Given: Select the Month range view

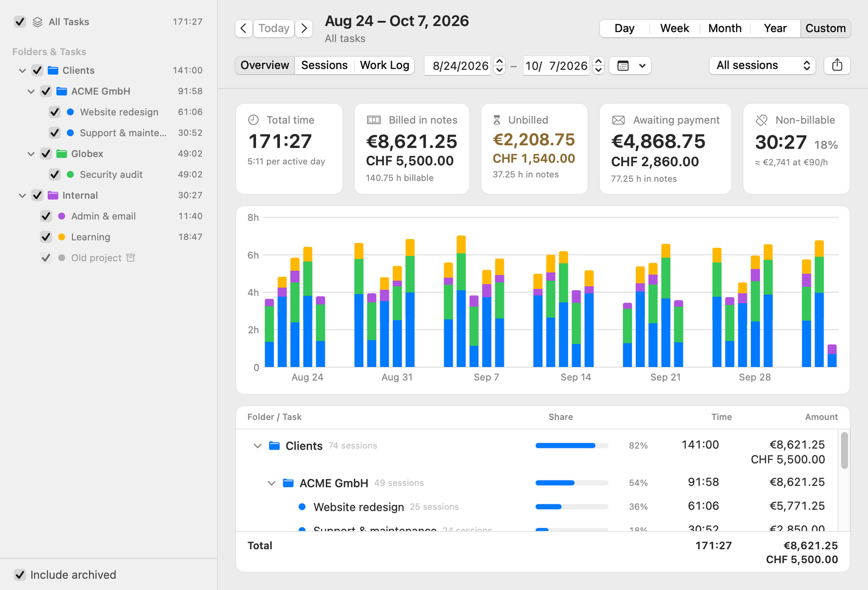Looking at the screenshot, I should click(x=725, y=28).
